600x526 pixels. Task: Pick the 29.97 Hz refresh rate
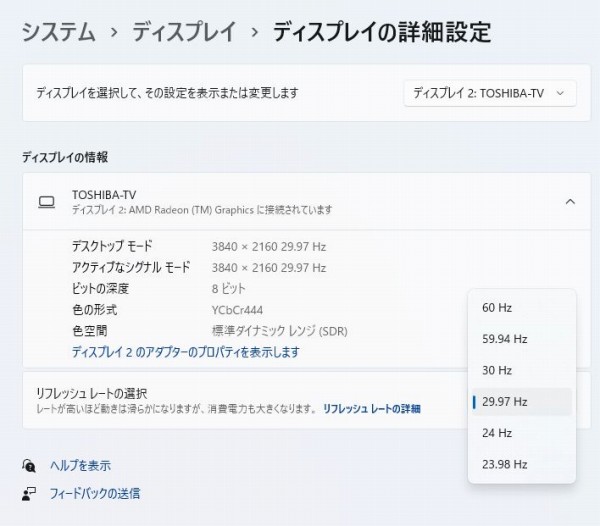click(505, 402)
